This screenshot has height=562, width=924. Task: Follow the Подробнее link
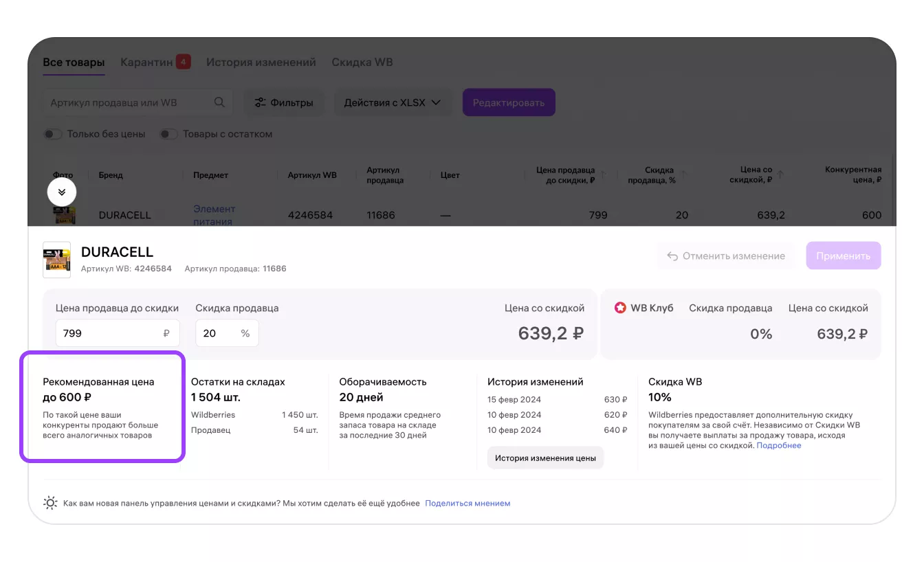779,445
